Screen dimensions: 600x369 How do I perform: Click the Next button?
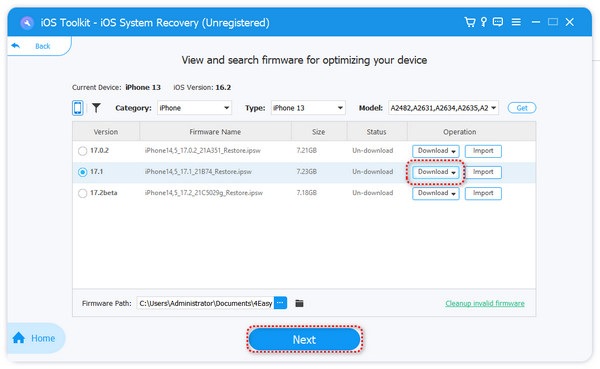(x=304, y=340)
